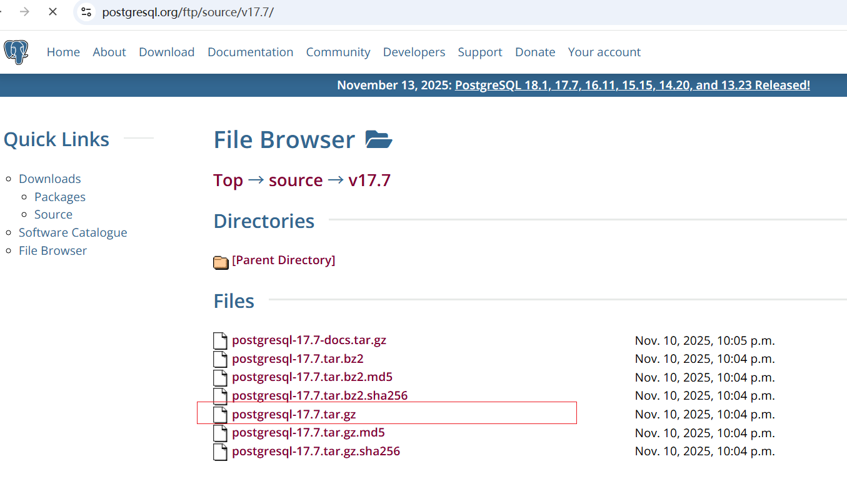The width and height of the screenshot is (847, 504).
Task: Click the date next to postgresql-17.7.tar.bz2.md5
Action: 705,377
